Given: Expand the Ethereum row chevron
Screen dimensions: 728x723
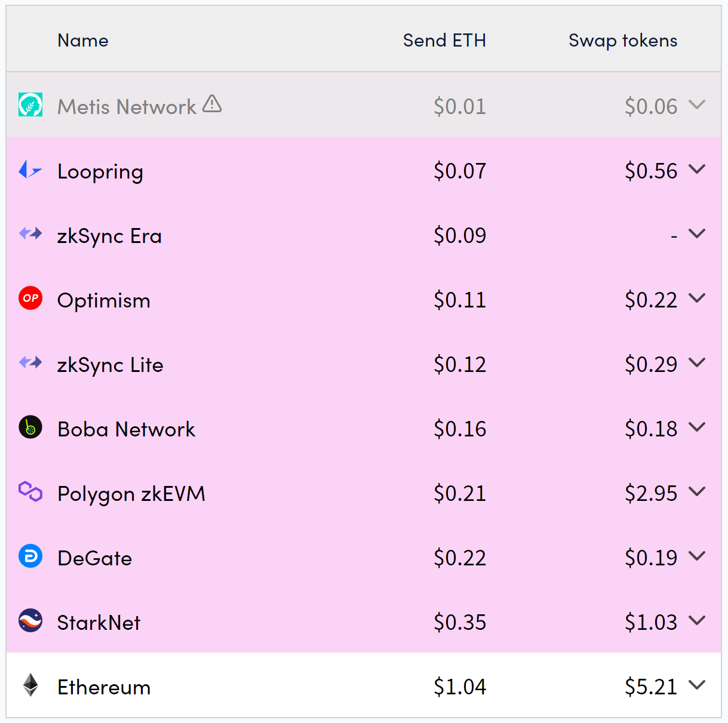Looking at the screenshot, I should (697, 685).
